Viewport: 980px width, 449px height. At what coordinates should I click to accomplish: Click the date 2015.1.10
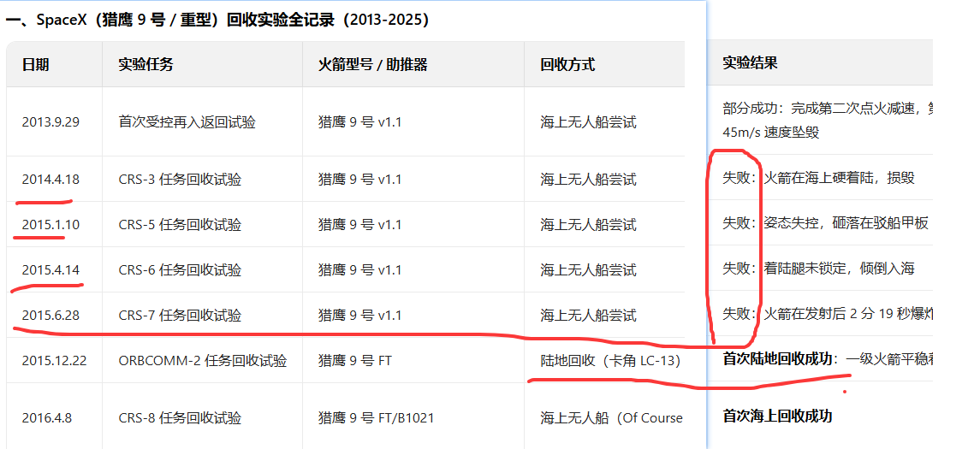point(50,224)
